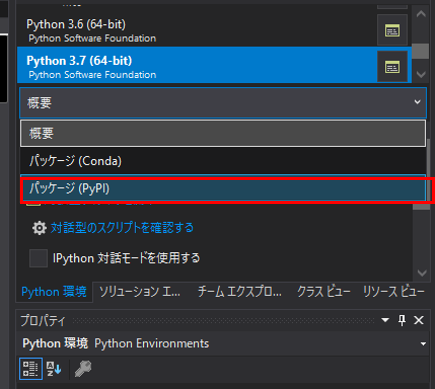
Task: Open interactive window for Python 3.6
Action: (x=392, y=30)
